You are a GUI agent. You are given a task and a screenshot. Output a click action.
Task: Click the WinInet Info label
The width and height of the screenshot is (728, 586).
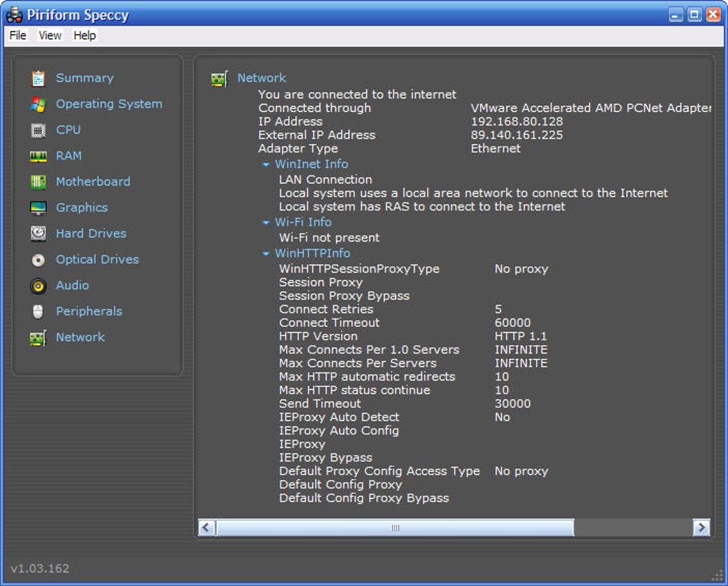pyautogui.click(x=311, y=164)
